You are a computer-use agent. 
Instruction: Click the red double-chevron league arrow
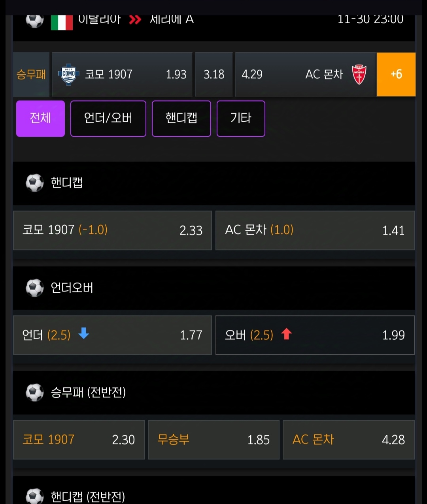point(135,20)
